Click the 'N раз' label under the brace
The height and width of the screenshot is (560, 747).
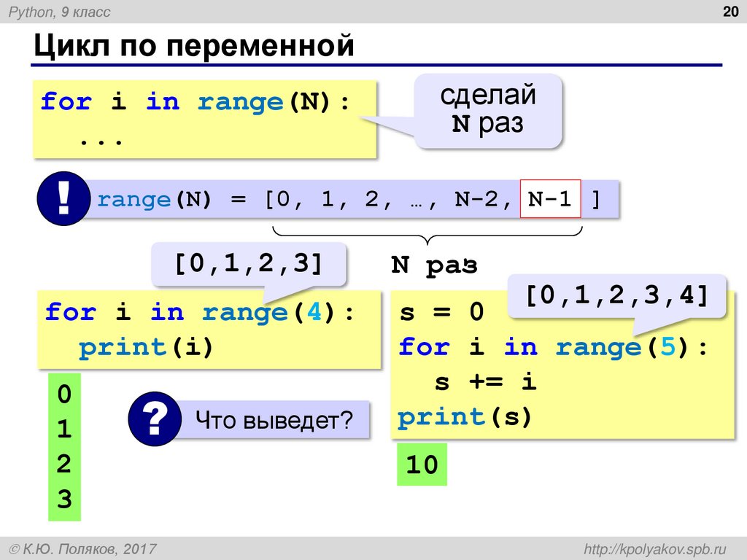(434, 265)
